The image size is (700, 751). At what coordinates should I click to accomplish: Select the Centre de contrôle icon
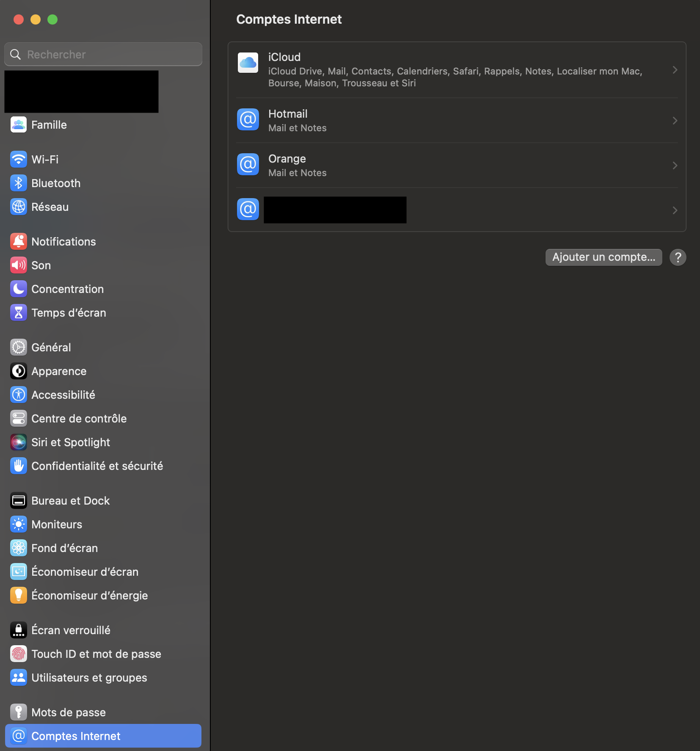click(x=19, y=419)
